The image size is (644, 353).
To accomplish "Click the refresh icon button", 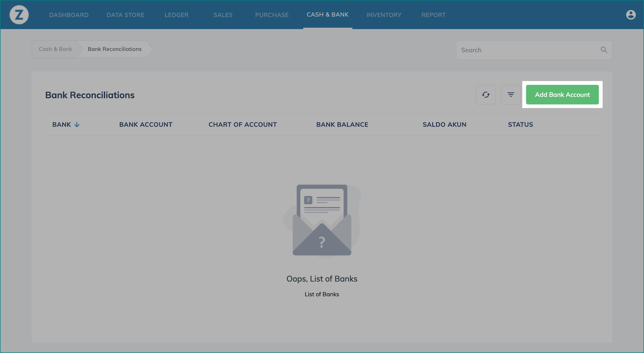I will [486, 95].
